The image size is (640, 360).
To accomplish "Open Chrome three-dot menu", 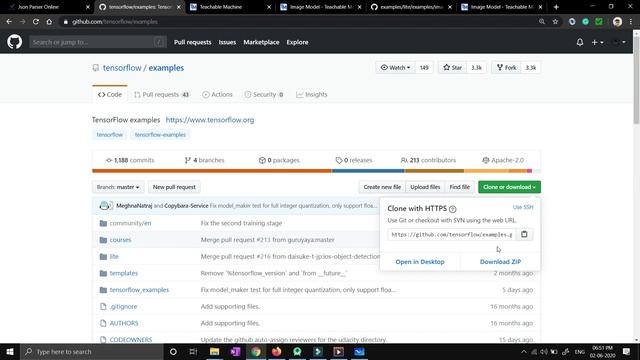I will tap(631, 22).
